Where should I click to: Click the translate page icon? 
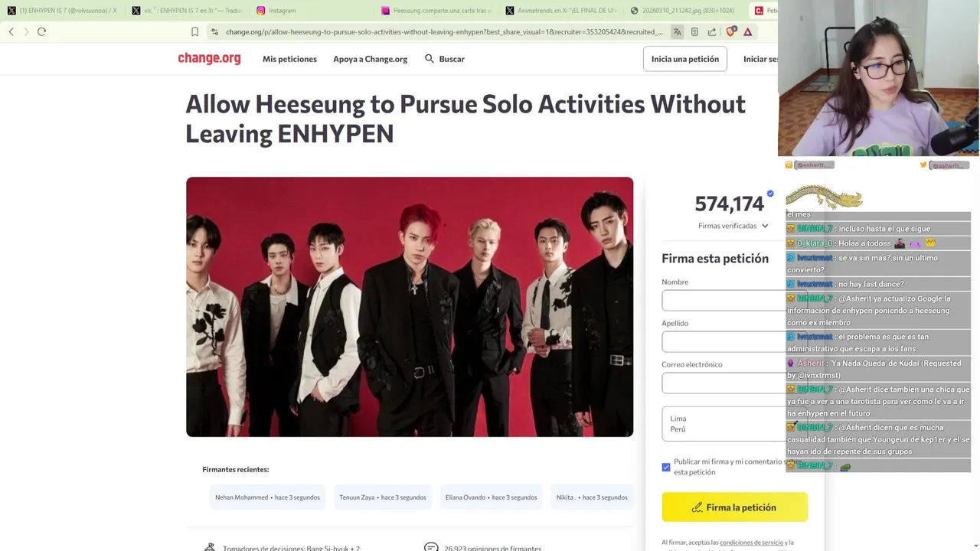[677, 31]
